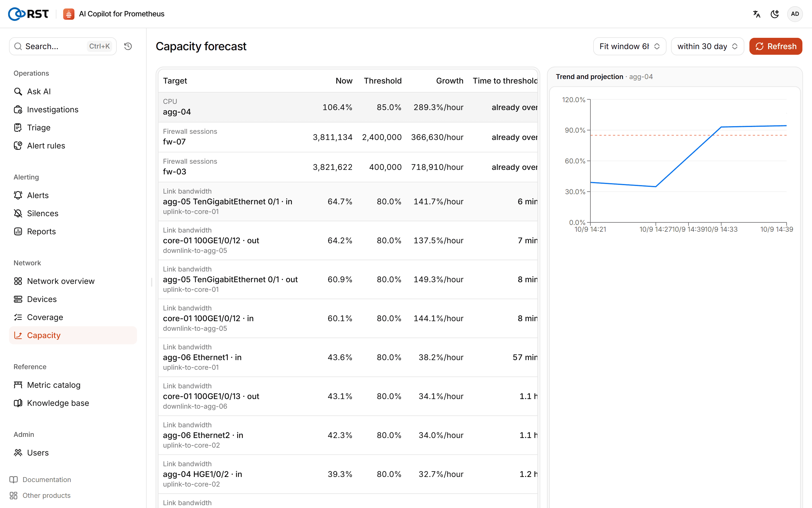
Task: Click the Network overview grid icon
Action: [x=18, y=281]
